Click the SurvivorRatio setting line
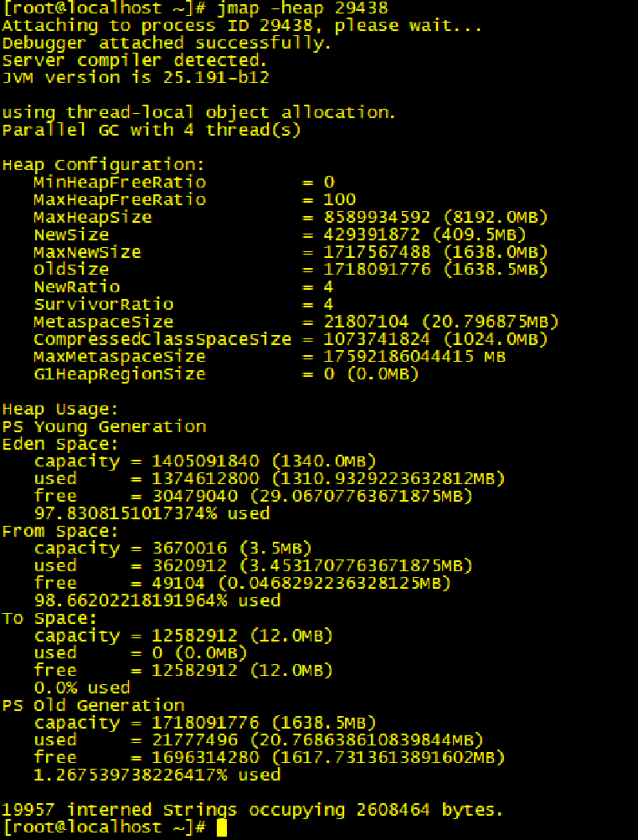Screen dimensions: 638x840 tap(183, 304)
